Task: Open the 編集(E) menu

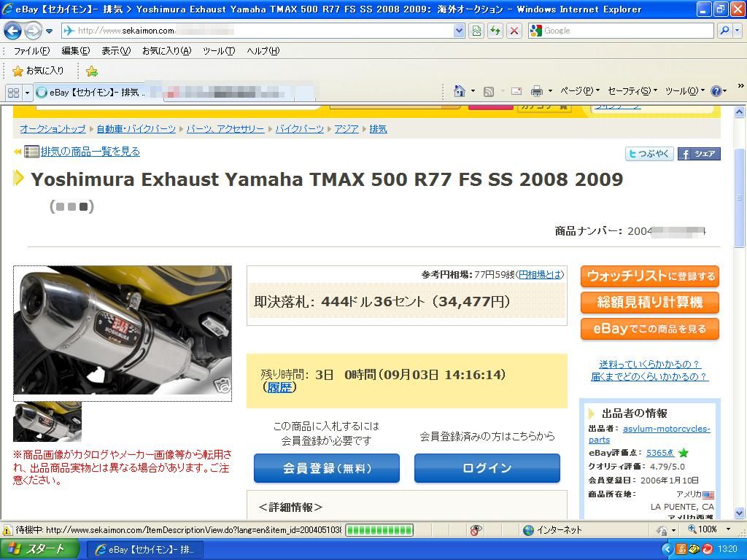Action: click(x=76, y=51)
